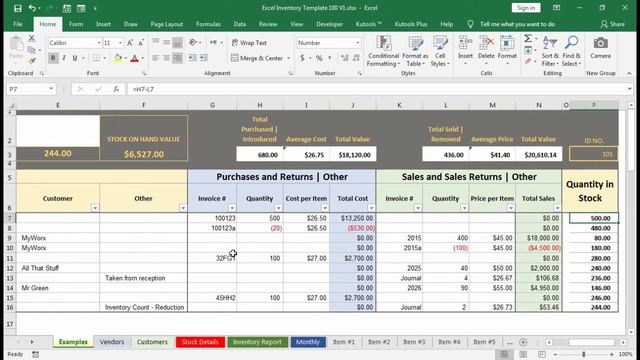Open the Kutools Plus tab
640x360 pixels.
(411, 24)
